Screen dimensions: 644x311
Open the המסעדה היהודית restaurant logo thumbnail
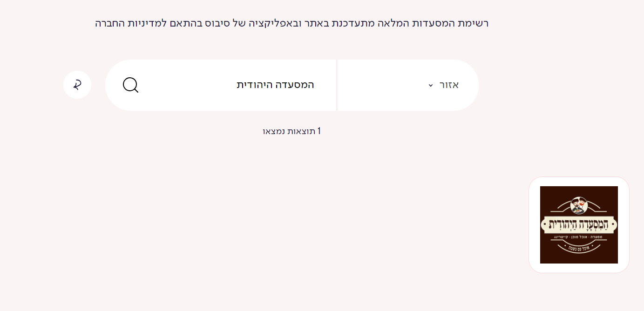(x=579, y=225)
